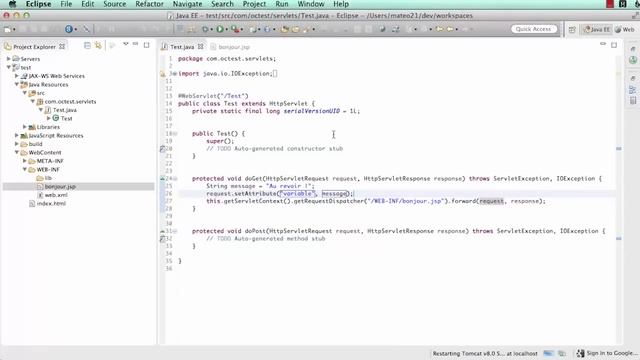This screenshot has width=640, height=360.
Task: Click "Restarting Tomcat v8.0" status text
Action: tap(484, 353)
